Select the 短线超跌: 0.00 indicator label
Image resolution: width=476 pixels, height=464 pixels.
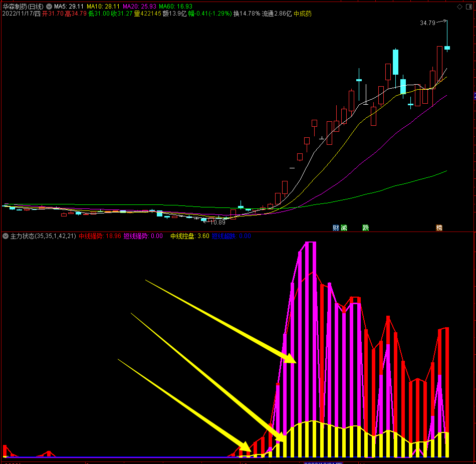point(231,236)
